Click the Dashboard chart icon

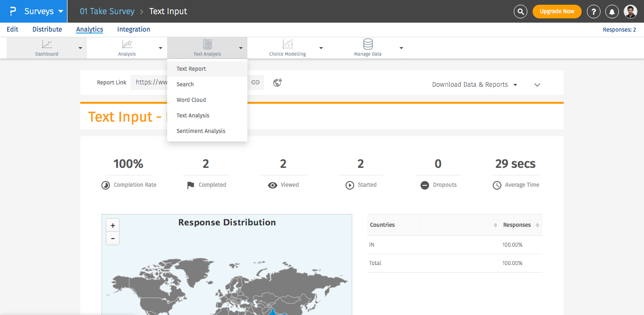click(x=47, y=44)
